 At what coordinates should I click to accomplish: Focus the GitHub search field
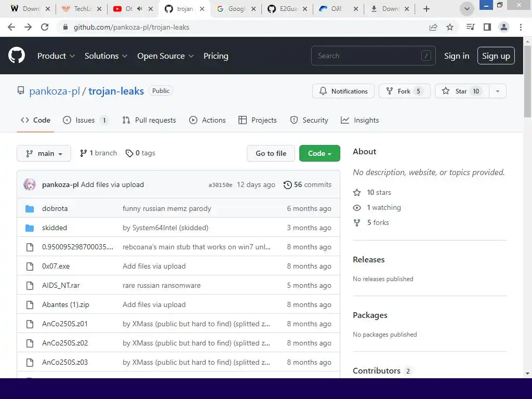tap(373, 56)
